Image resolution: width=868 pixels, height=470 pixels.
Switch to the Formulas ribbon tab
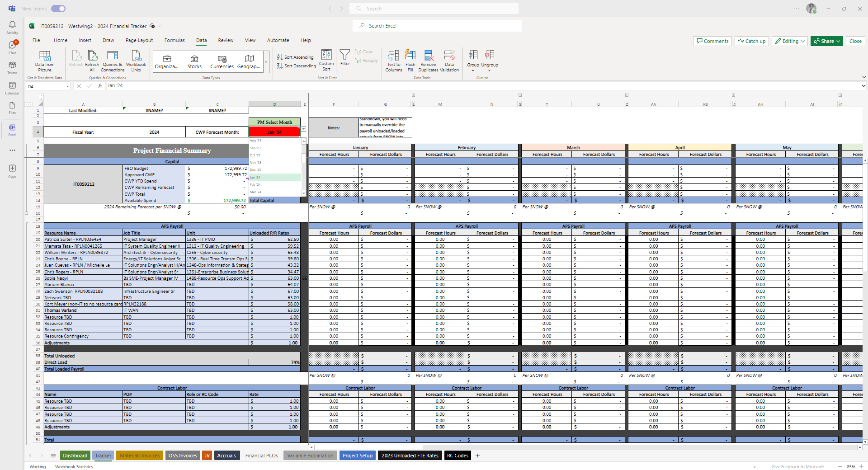[175, 40]
